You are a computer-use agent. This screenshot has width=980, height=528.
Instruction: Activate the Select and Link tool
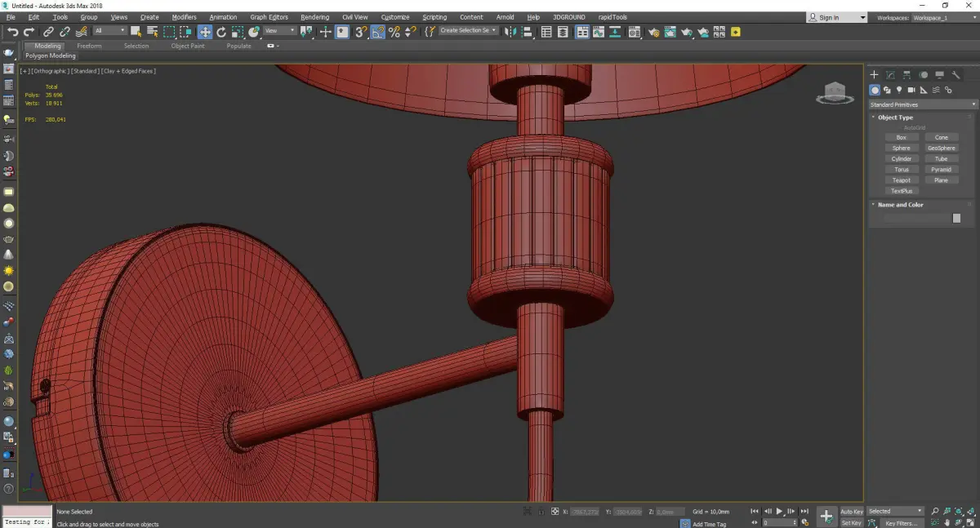(x=48, y=32)
